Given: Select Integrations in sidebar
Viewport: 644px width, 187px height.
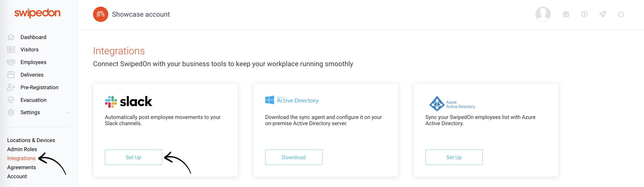Looking at the screenshot, I should pyautogui.click(x=21, y=158).
